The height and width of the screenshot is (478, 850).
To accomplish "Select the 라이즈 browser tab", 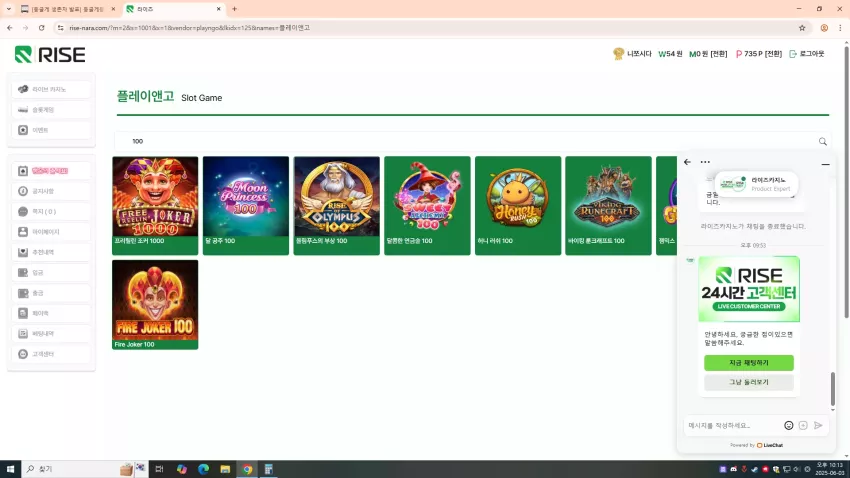I will [x=173, y=9].
